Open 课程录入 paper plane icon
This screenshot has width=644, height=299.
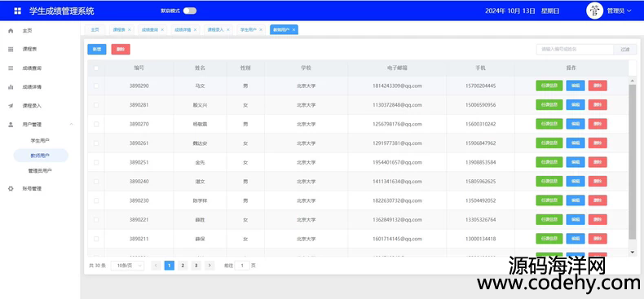coord(11,106)
